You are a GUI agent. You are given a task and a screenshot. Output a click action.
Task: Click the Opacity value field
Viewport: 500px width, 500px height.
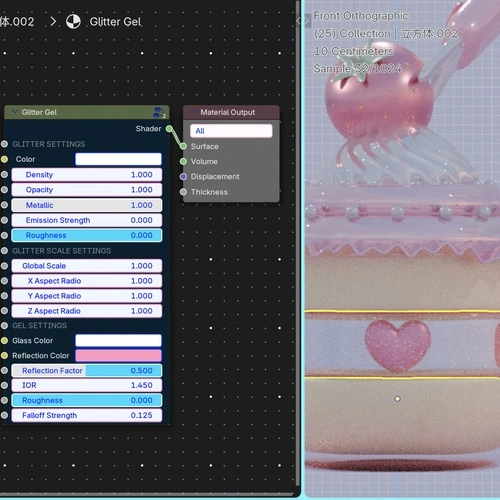[x=87, y=190]
